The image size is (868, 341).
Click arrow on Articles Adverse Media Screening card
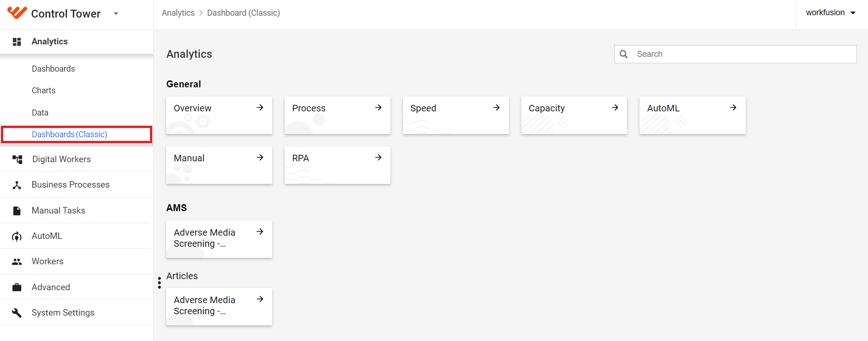click(260, 299)
